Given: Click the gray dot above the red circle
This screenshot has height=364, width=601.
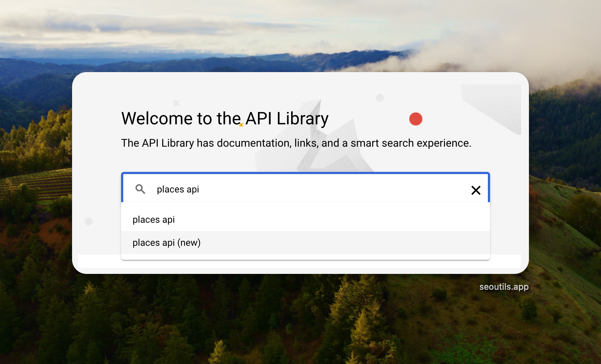Looking at the screenshot, I should pos(380,98).
